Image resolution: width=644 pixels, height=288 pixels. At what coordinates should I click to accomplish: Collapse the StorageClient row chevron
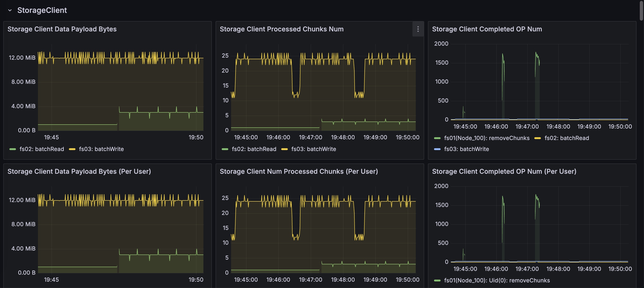point(10,10)
